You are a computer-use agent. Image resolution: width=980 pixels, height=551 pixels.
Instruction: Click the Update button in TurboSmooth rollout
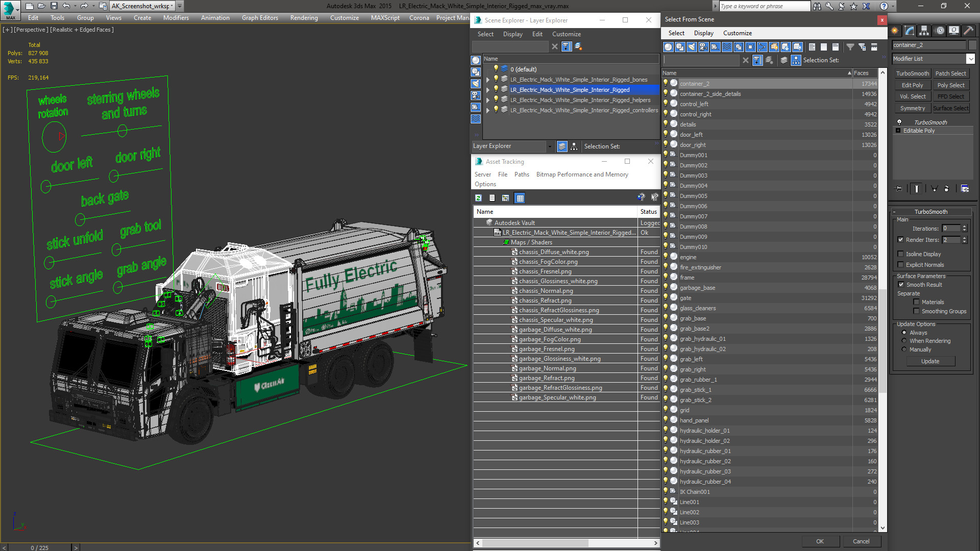(x=930, y=361)
